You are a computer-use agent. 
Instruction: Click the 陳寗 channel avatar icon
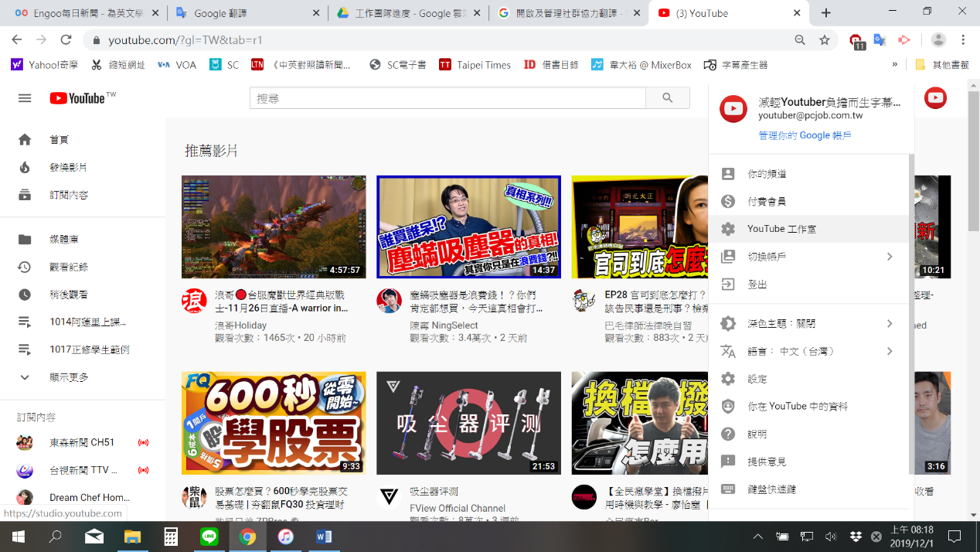[389, 301]
